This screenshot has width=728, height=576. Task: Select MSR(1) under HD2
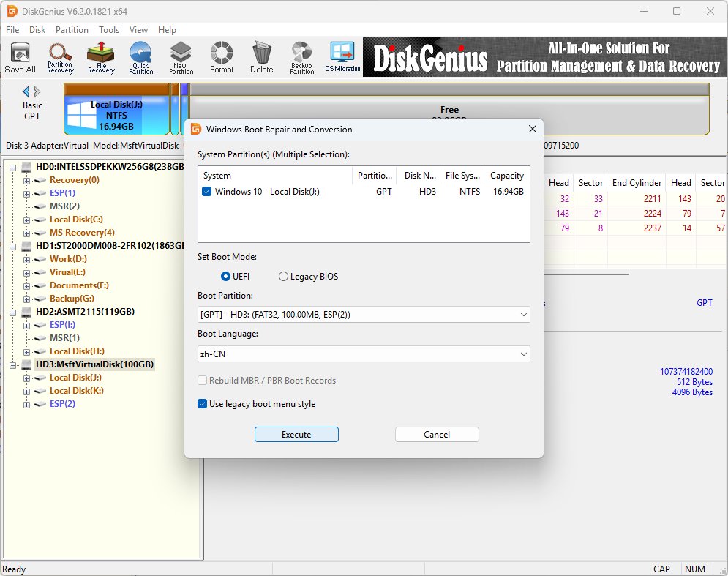click(64, 338)
